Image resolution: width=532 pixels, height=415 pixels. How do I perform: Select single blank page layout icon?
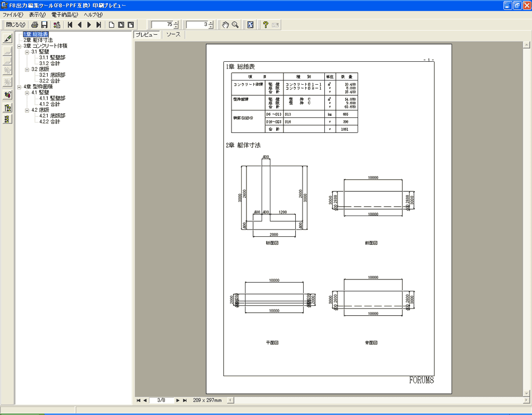111,25
